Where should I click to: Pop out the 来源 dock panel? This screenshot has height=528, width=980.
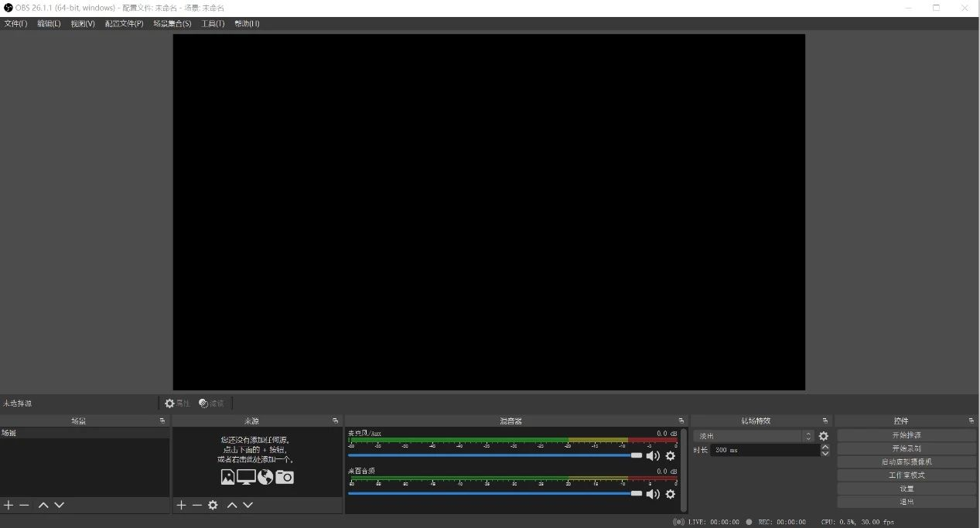[x=335, y=421]
